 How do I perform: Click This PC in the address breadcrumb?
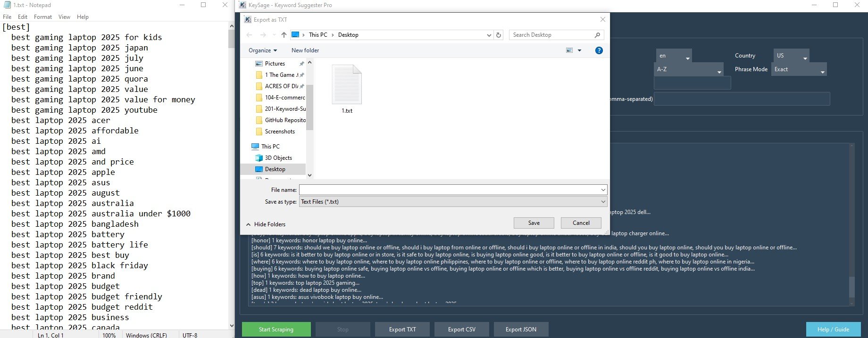pyautogui.click(x=318, y=35)
